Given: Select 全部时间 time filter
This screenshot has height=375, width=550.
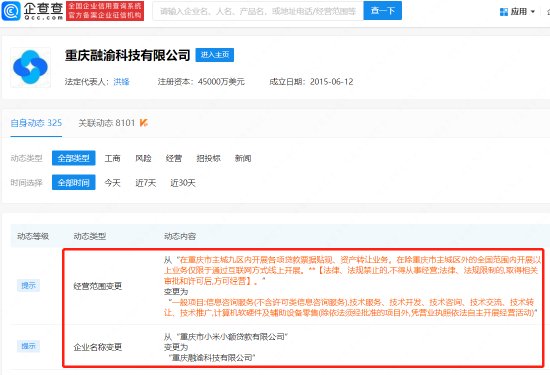Looking at the screenshot, I should tap(74, 182).
